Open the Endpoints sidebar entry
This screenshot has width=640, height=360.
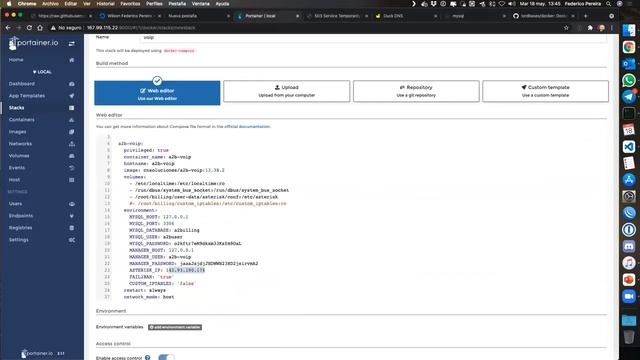pyautogui.click(x=21, y=216)
